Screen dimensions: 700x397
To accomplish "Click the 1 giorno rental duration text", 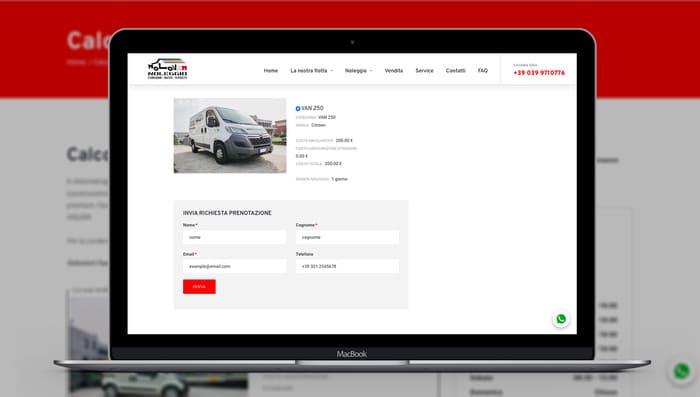I will point(339,179).
